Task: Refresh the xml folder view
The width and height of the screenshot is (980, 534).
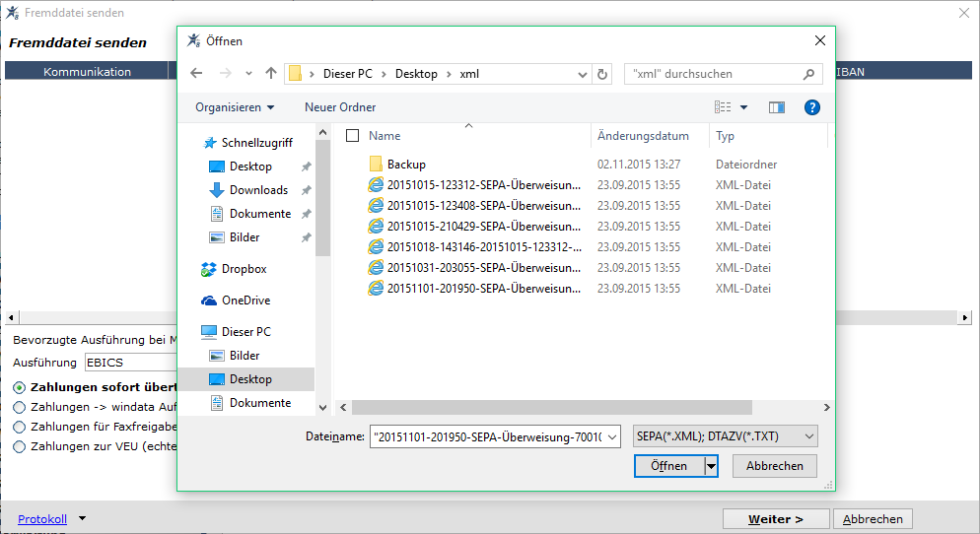Action: (602, 74)
